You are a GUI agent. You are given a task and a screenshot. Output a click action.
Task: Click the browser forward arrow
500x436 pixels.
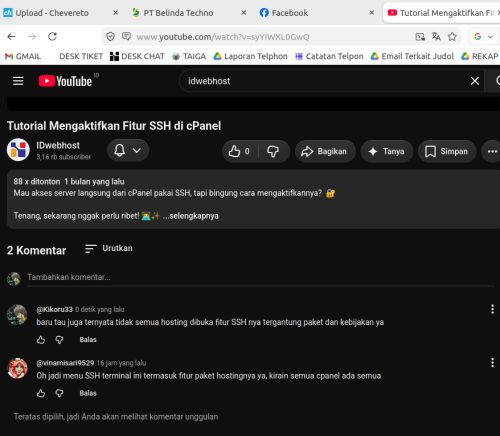(32, 36)
